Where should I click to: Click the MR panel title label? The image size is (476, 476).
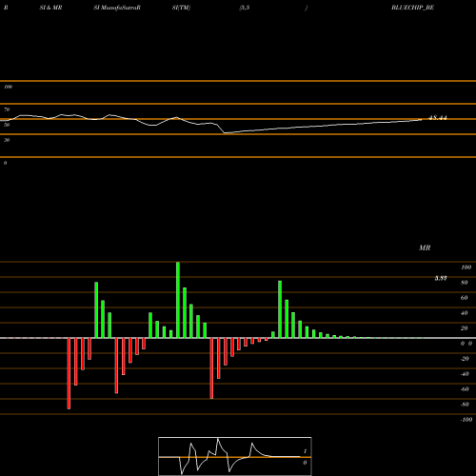(x=425, y=248)
